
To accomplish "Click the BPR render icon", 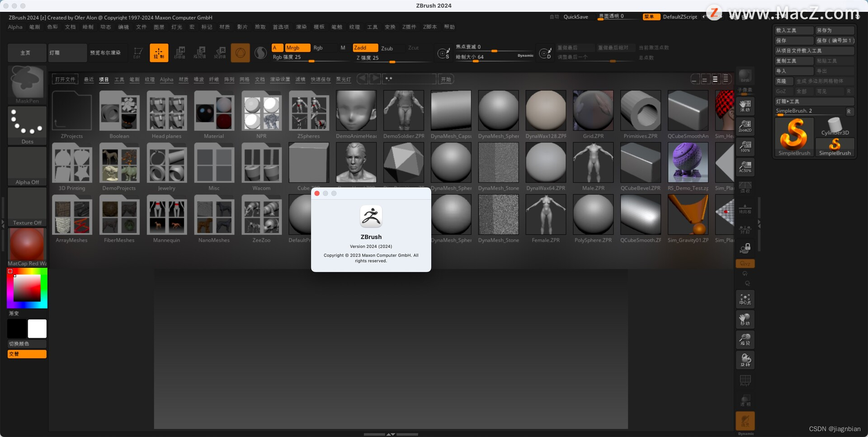I will point(745,76).
